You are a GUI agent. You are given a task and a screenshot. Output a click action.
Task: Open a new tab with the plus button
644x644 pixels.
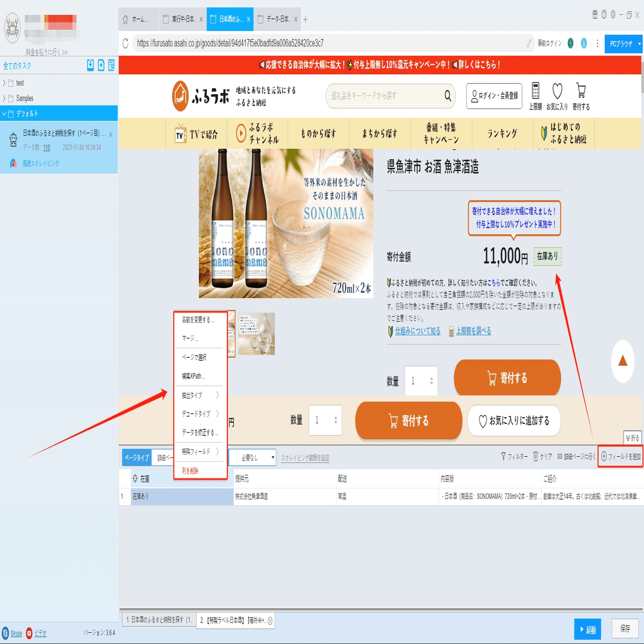pos(305,19)
